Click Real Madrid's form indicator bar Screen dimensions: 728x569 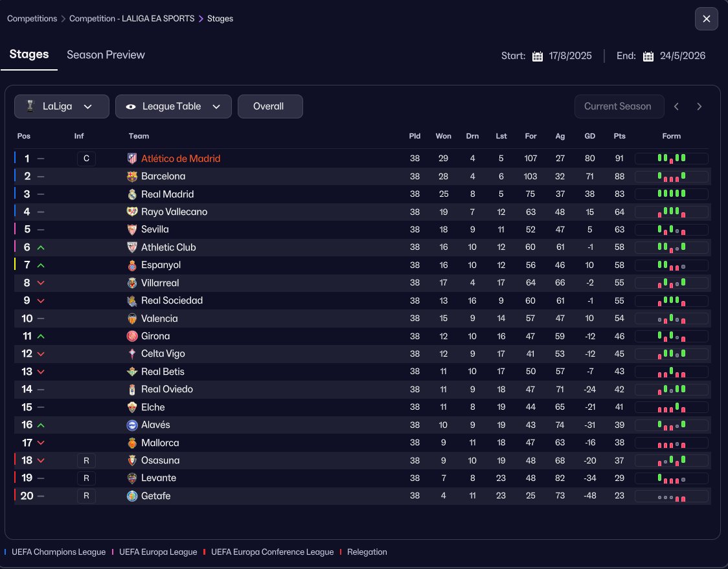point(671,194)
